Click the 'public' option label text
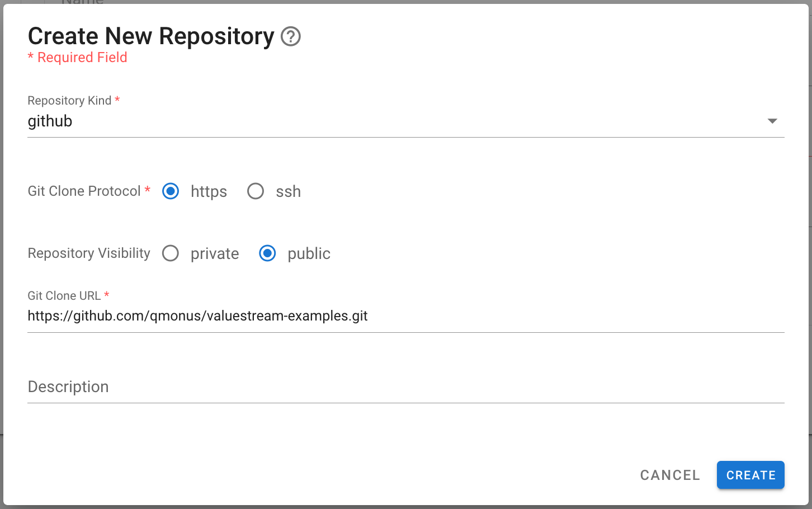This screenshot has height=509, width=812. click(x=309, y=254)
